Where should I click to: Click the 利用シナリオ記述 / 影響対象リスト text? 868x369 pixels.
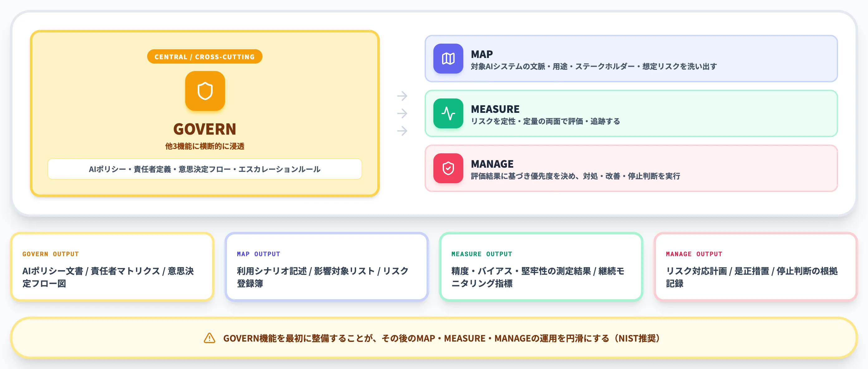pos(323,277)
